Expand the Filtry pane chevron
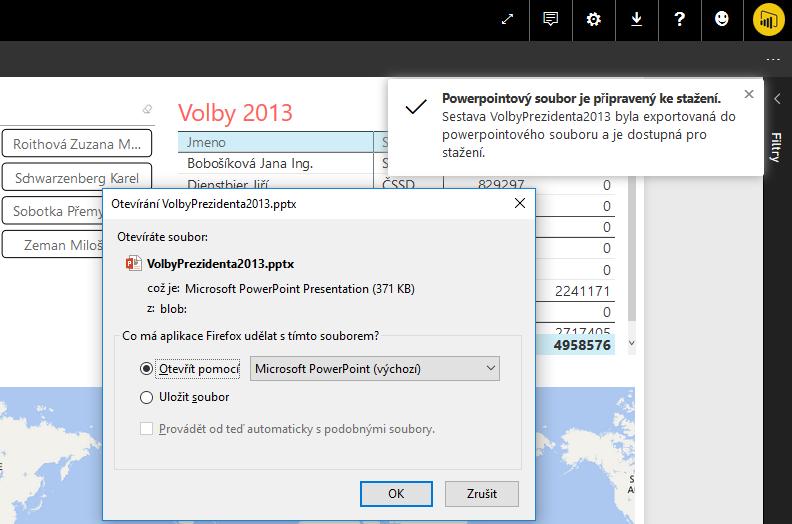Image resolution: width=792 pixels, height=524 pixels. [x=777, y=99]
